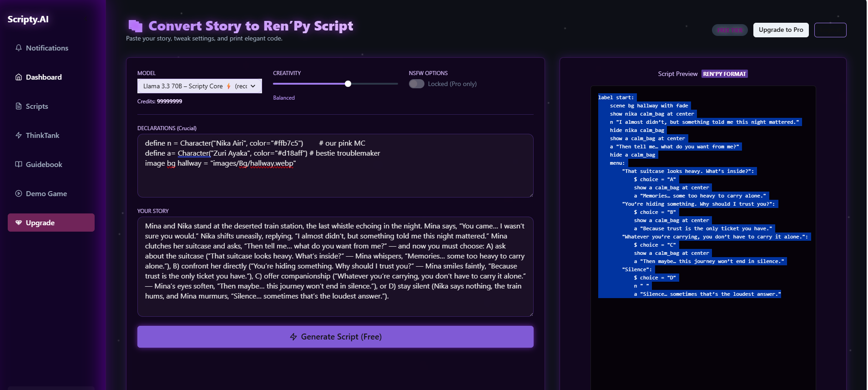Screen dimensions: 868x390
Task: Go to the Guidebook sidebar page
Action: [44, 164]
